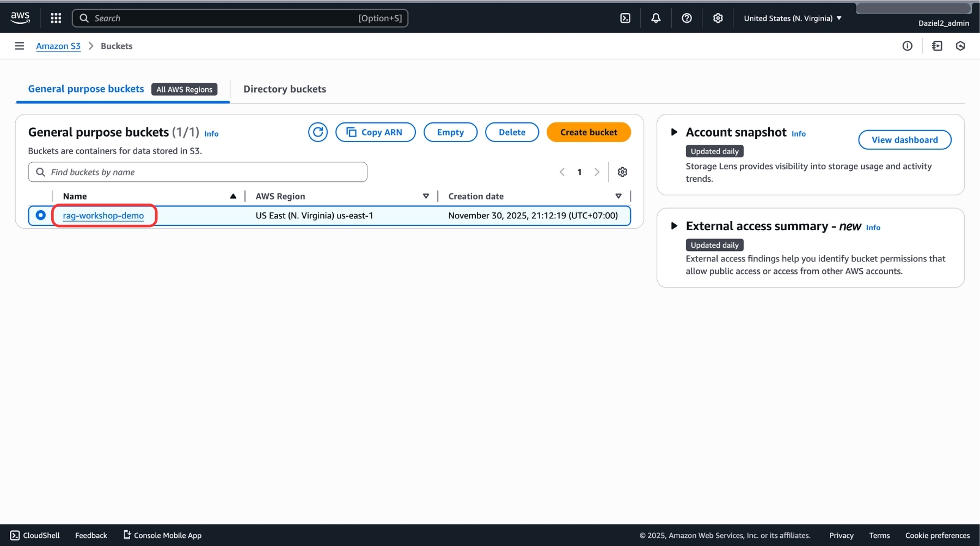Screen dimensions: 980x546
Task: Switch to the Directory buckets tab
Action: 284,89
